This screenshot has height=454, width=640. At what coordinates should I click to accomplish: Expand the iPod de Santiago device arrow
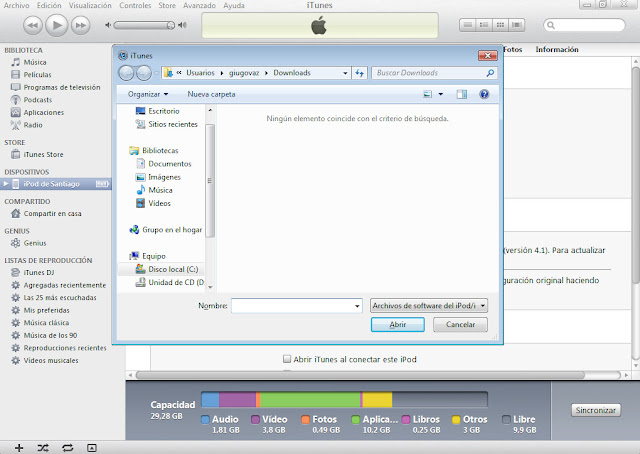6,184
